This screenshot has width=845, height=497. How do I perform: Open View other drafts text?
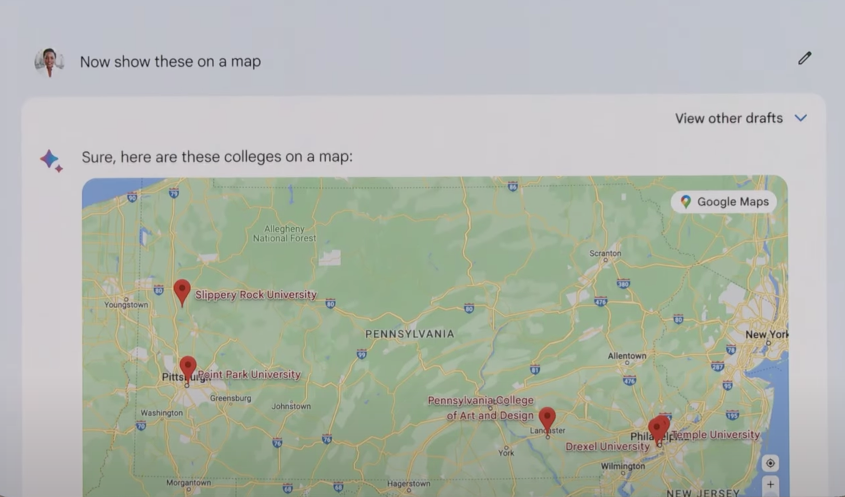coord(729,118)
